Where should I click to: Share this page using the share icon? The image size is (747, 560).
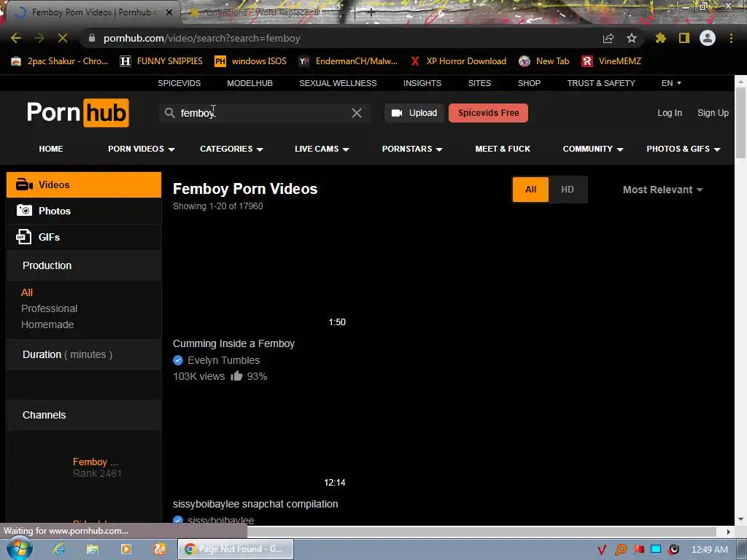(608, 38)
